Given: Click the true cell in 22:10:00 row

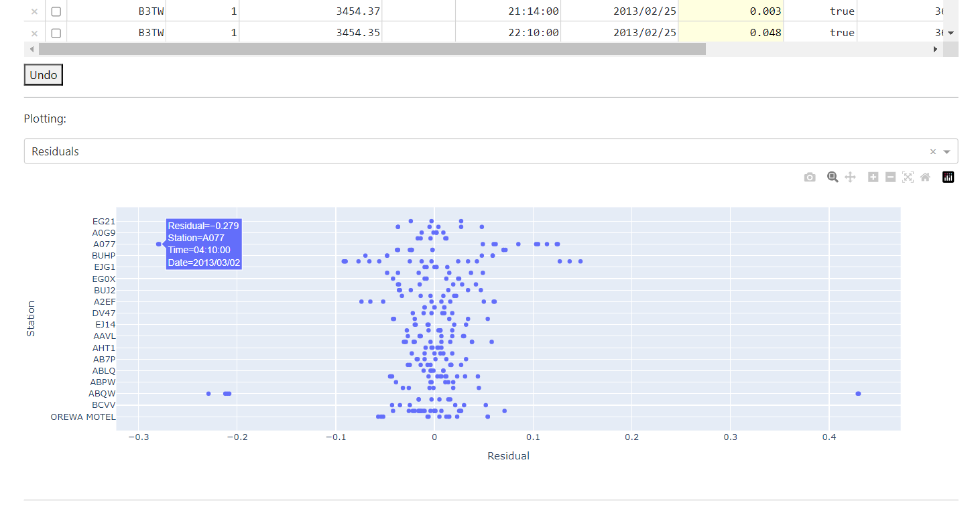Looking at the screenshot, I should [820, 32].
